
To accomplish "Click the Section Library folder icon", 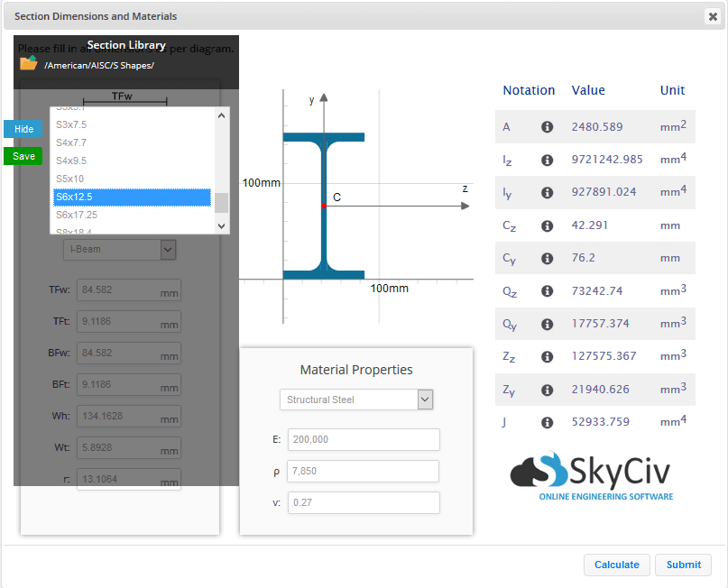I will (28, 63).
